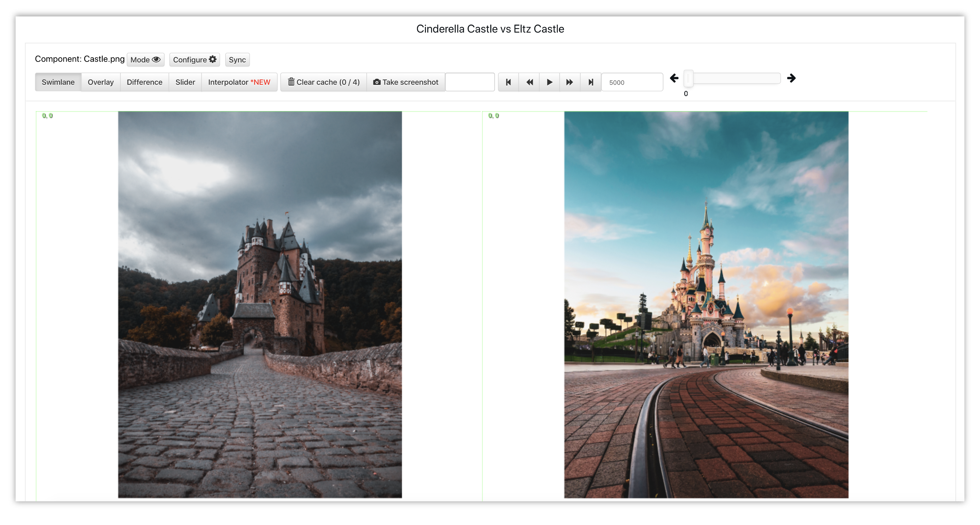Take screenshot with camera button

point(406,82)
